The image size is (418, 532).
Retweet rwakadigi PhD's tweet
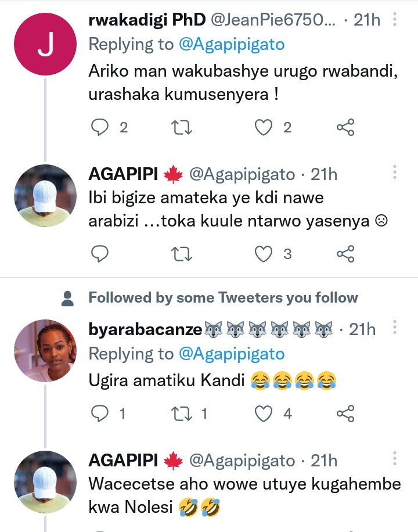point(182,127)
